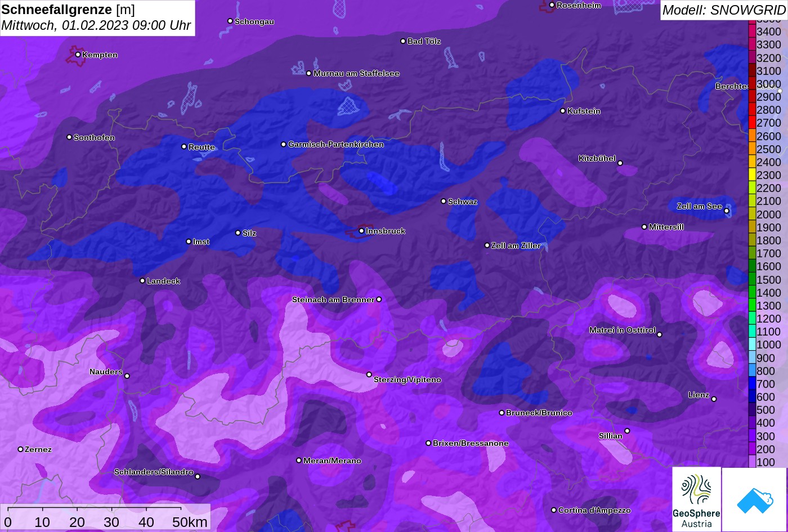
Task: Click the Zell am See label
Action: tap(700, 207)
